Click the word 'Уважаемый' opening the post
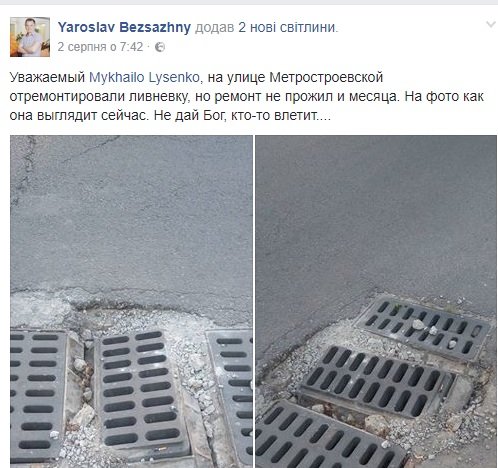498x468 pixels. coord(47,78)
